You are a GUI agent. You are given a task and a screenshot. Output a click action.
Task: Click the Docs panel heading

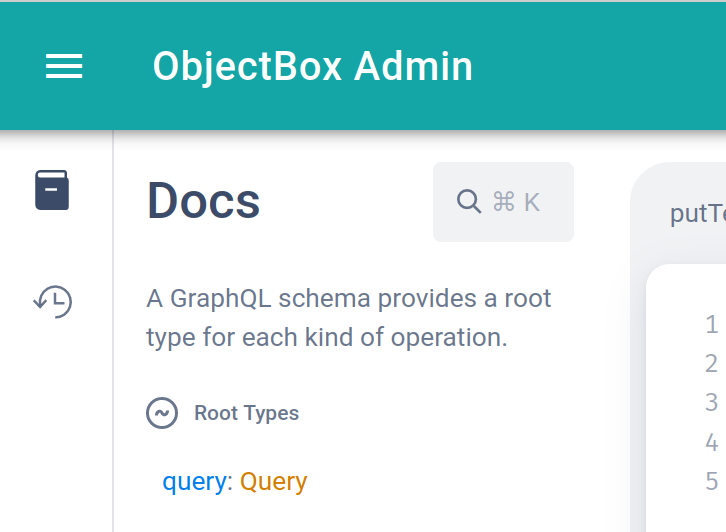coord(203,201)
